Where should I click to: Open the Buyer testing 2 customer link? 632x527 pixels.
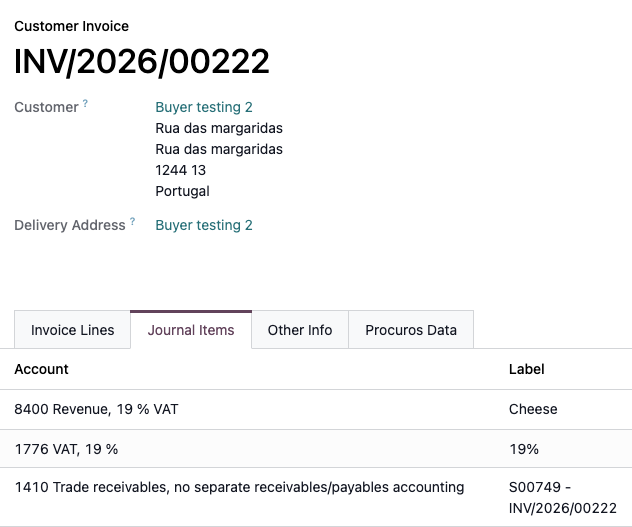204,107
